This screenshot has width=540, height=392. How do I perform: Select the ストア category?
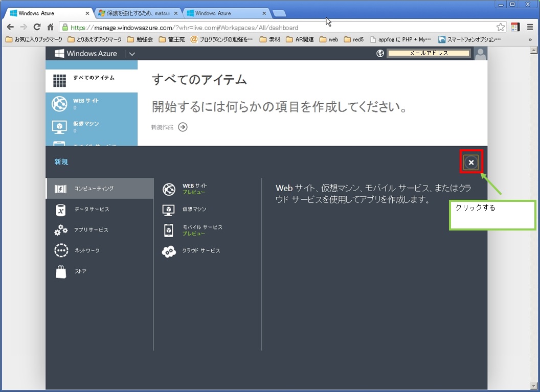(x=100, y=271)
